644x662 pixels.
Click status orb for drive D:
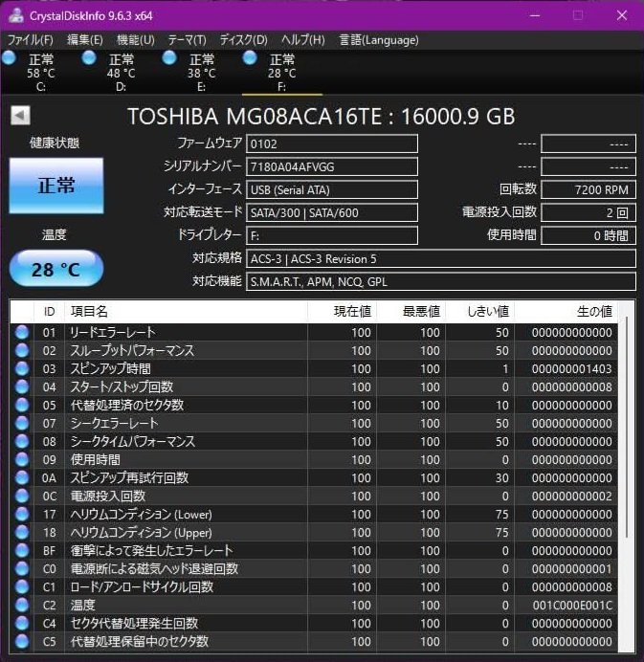click(x=90, y=58)
